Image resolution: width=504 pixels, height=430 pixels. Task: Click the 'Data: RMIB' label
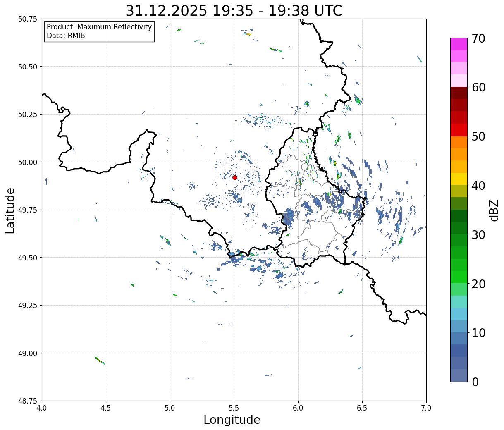66,36
